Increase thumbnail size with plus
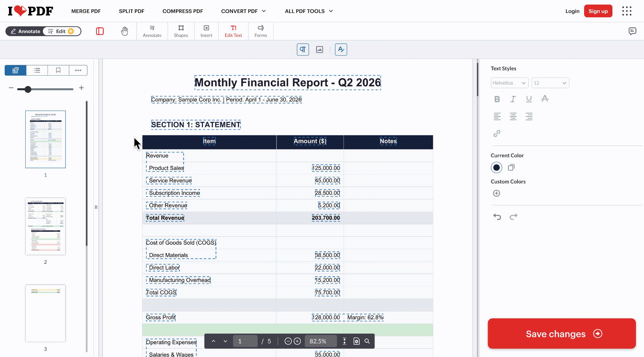The image size is (644, 357). tap(81, 88)
